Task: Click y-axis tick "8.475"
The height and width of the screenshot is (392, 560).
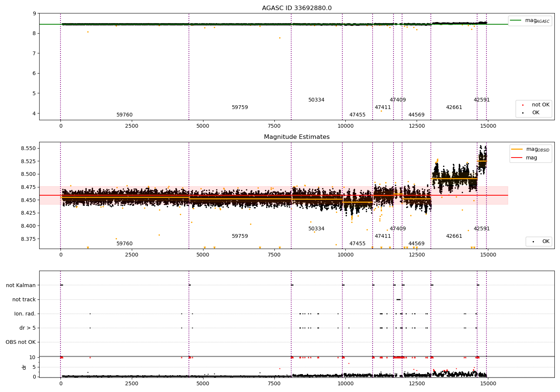Action: pos(28,187)
